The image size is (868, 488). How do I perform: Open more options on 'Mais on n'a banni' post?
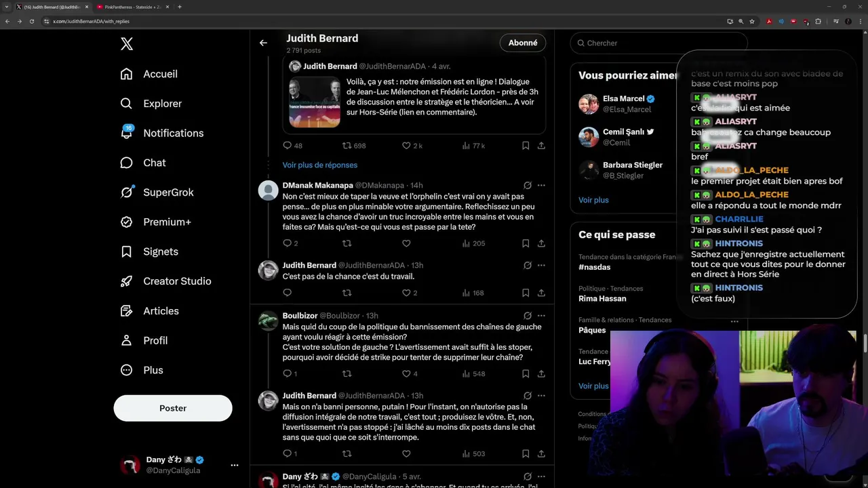[541, 395]
